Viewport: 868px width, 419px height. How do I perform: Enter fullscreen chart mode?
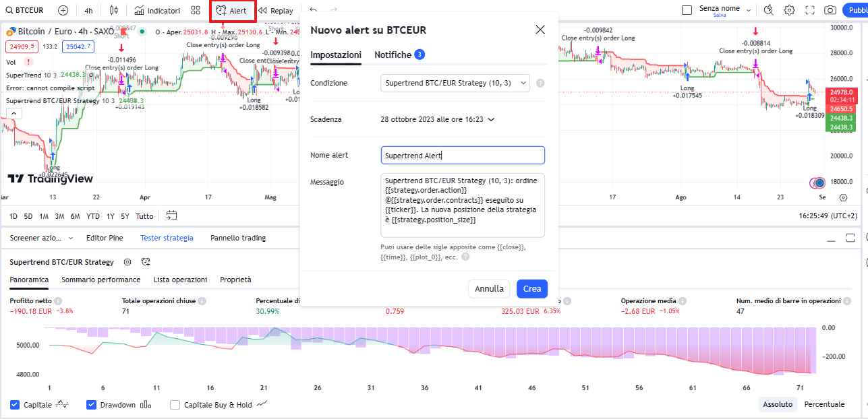810,10
